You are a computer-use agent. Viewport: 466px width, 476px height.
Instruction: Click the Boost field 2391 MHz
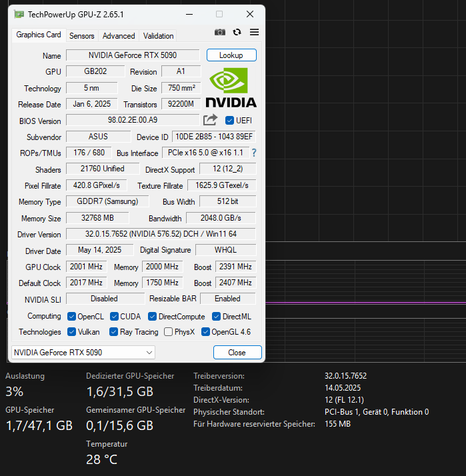235,267
